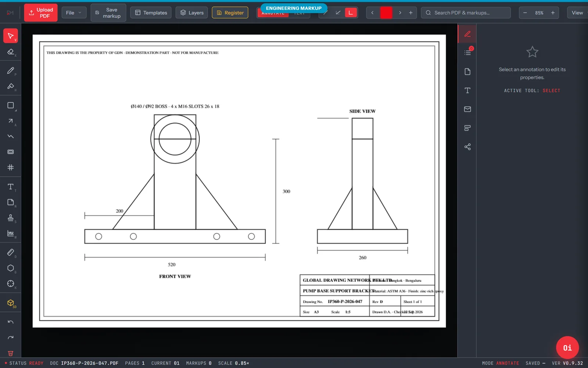Select the red L-shaped line mode
588x368 pixels.
[351, 13]
